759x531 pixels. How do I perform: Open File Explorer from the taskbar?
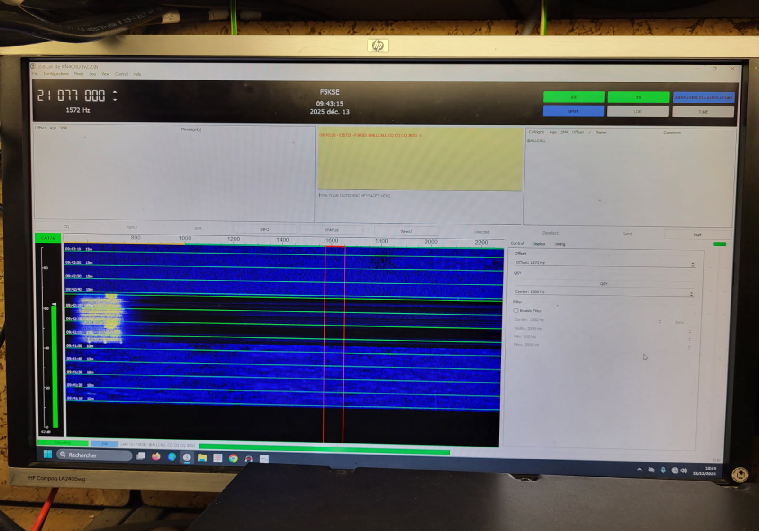coord(202,456)
